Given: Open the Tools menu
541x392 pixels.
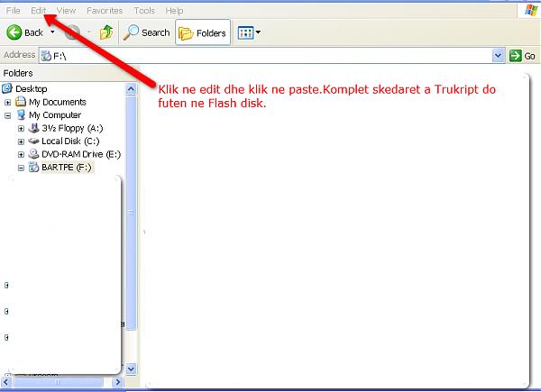Looking at the screenshot, I should coord(144,11).
